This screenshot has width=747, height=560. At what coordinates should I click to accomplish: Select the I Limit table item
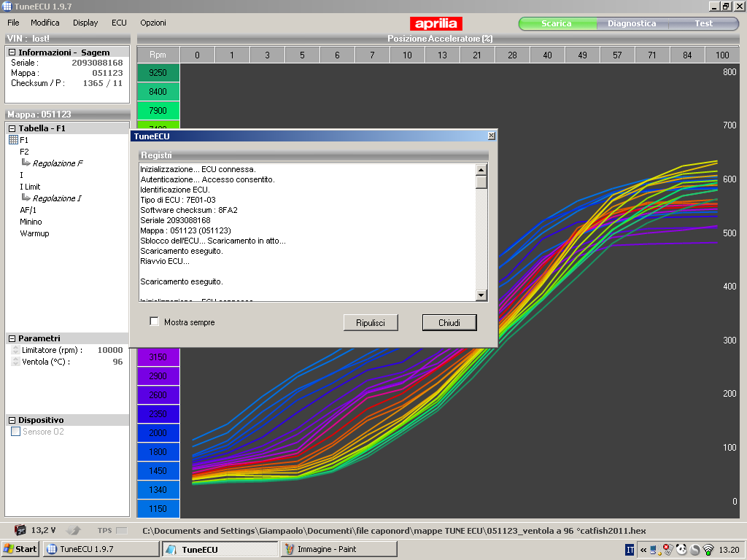[29, 187]
